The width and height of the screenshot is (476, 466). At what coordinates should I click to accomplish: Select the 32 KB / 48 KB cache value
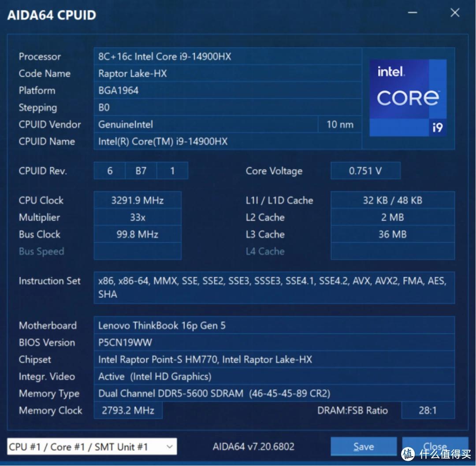point(393,200)
